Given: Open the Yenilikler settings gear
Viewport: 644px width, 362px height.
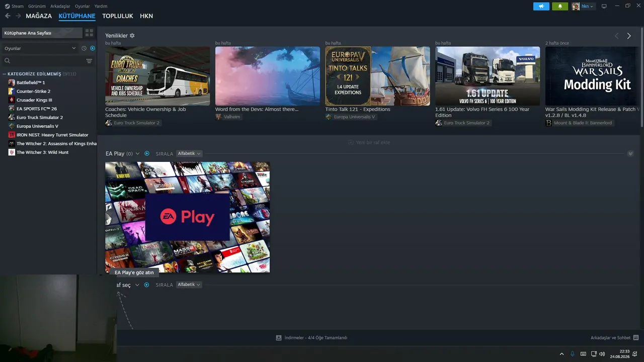Looking at the screenshot, I should 132,36.
